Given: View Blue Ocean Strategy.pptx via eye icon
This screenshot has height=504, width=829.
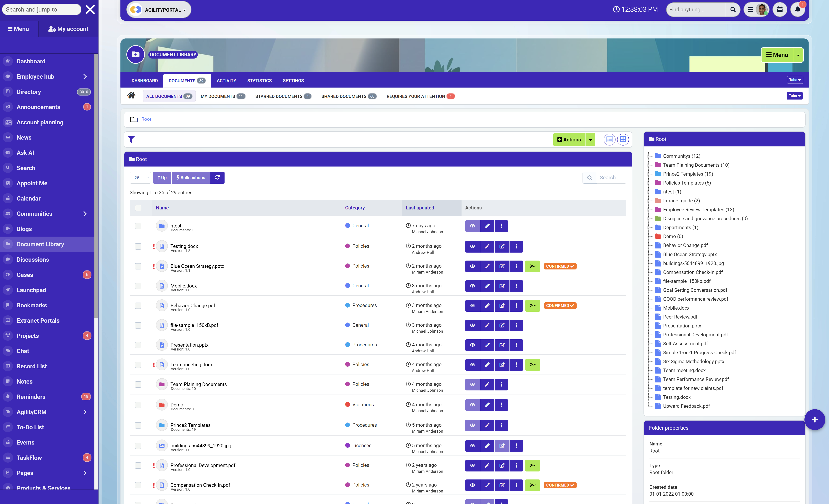Looking at the screenshot, I should pos(472,266).
